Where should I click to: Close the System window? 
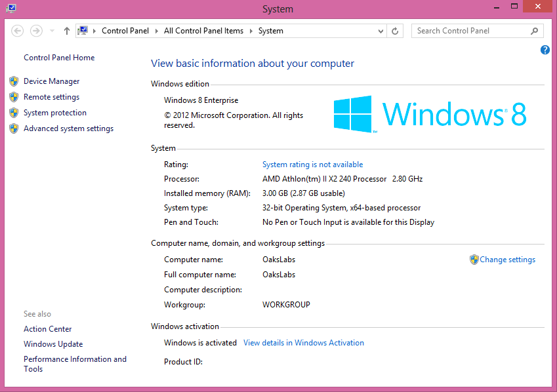pyautogui.click(x=538, y=7)
